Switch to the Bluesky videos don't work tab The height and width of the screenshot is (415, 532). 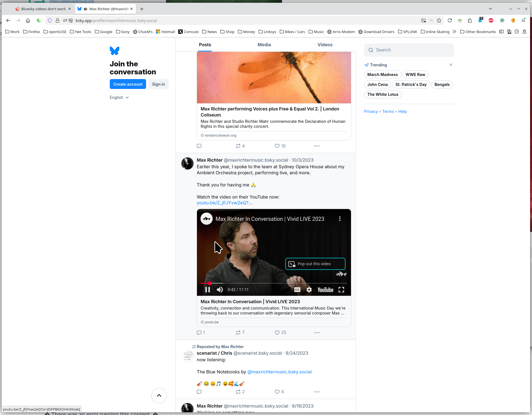(43, 9)
